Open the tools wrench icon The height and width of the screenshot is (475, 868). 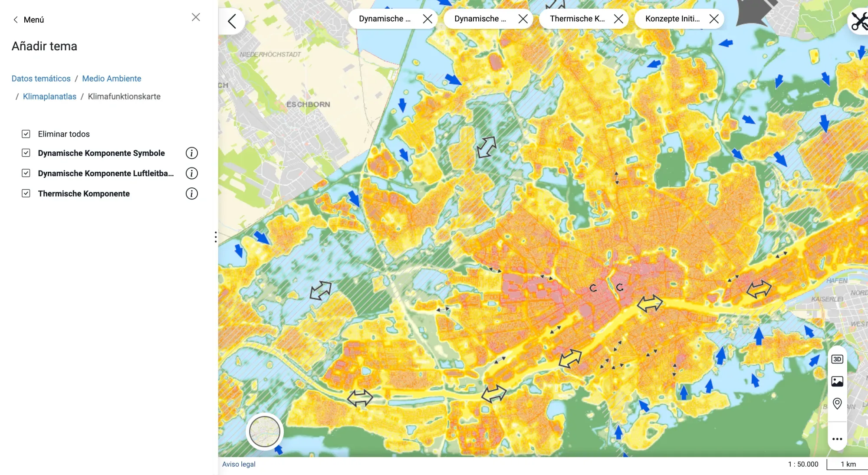859,21
